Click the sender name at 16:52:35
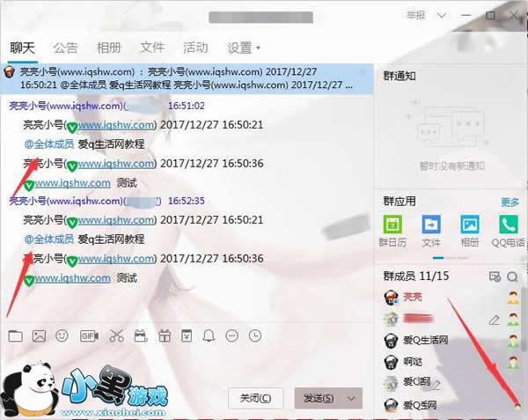 [x=67, y=201]
